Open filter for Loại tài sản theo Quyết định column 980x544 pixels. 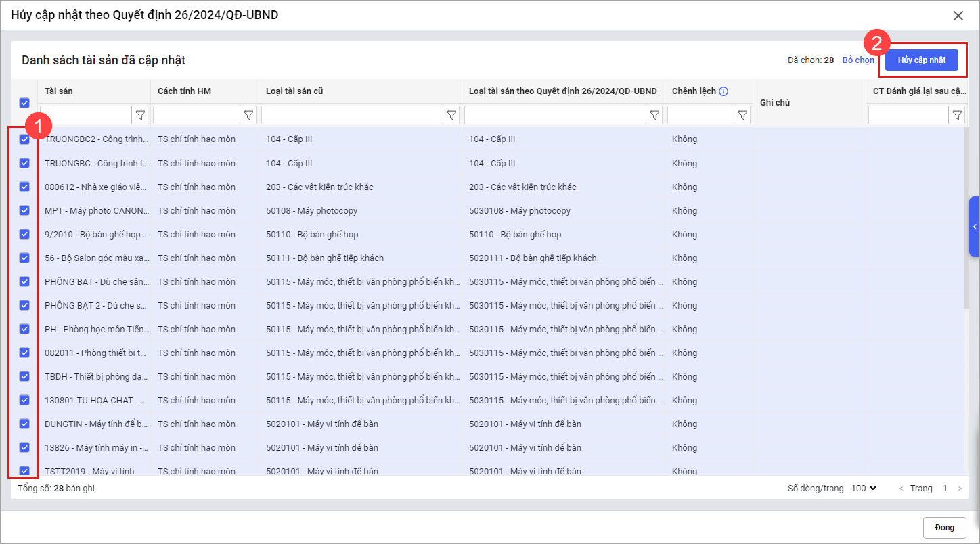point(654,115)
